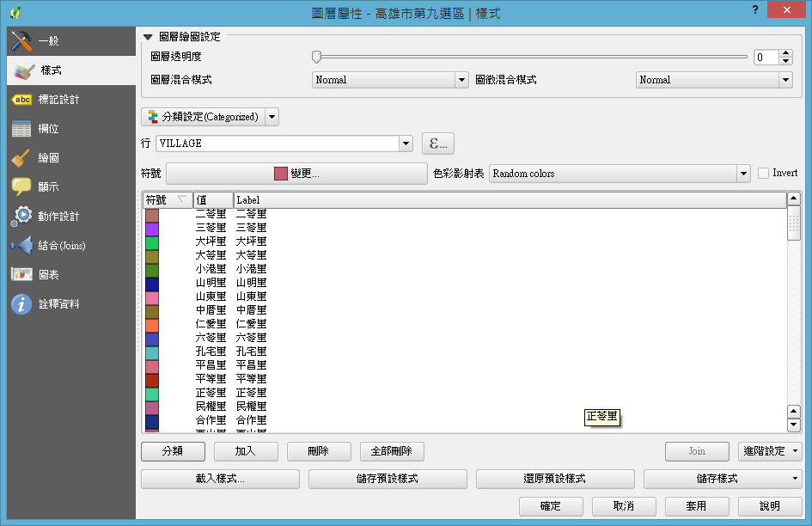812x526 pixels.
Task: Open the 顯示 speech bubble icon
Action: point(22,187)
